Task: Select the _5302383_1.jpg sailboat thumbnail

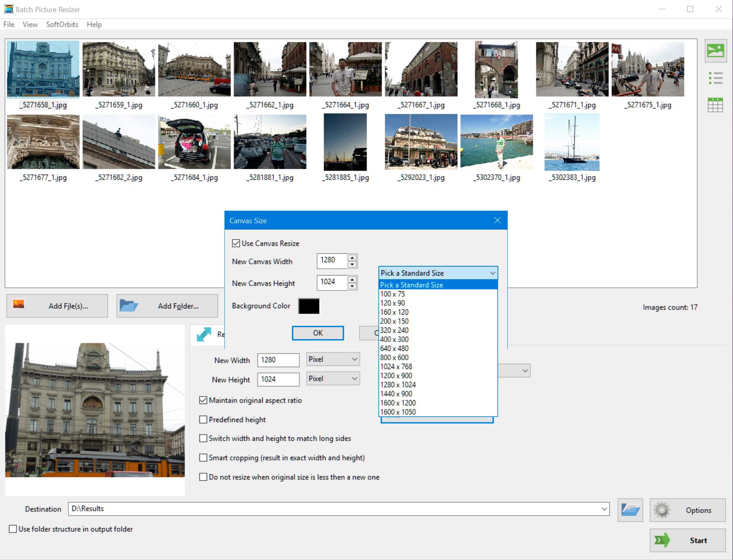Action: pyautogui.click(x=572, y=142)
